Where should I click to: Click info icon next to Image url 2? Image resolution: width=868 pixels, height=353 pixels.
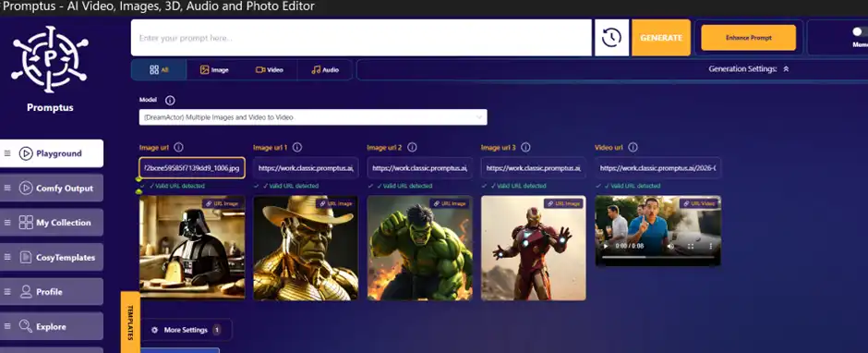coord(412,148)
